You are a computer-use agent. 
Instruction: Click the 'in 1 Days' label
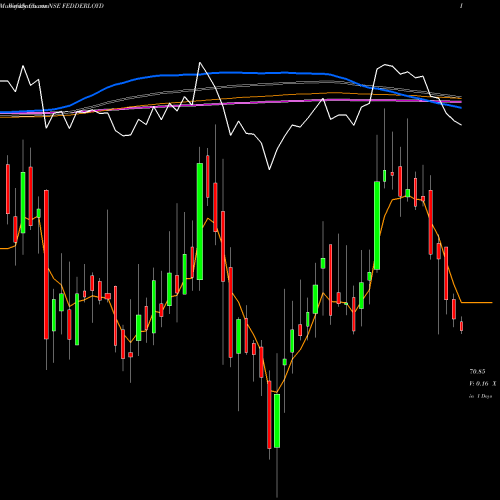(x=481, y=396)
